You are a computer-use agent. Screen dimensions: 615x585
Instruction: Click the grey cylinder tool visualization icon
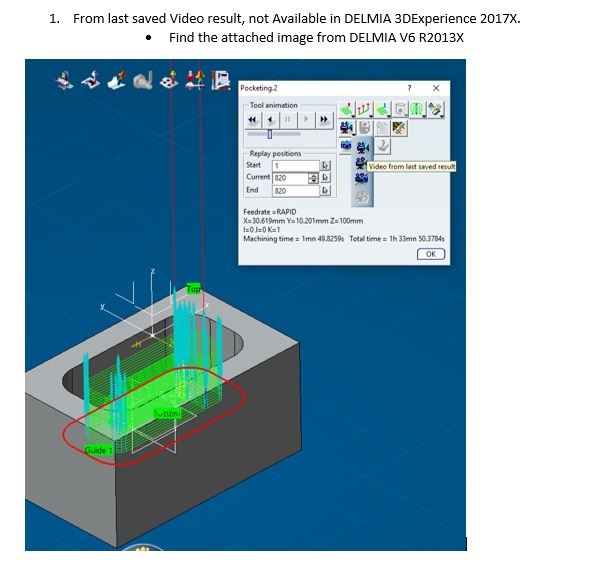400,109
